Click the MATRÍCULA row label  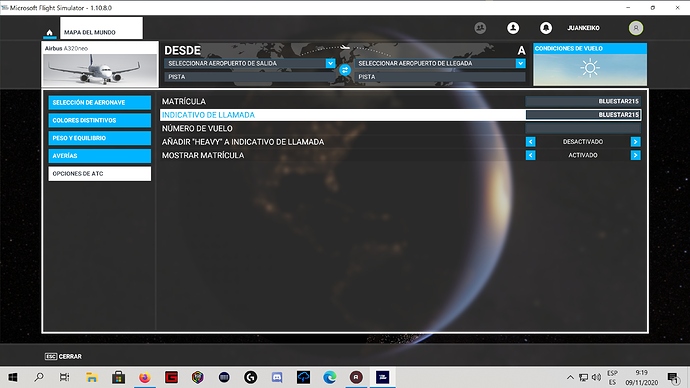pos(184,102)
